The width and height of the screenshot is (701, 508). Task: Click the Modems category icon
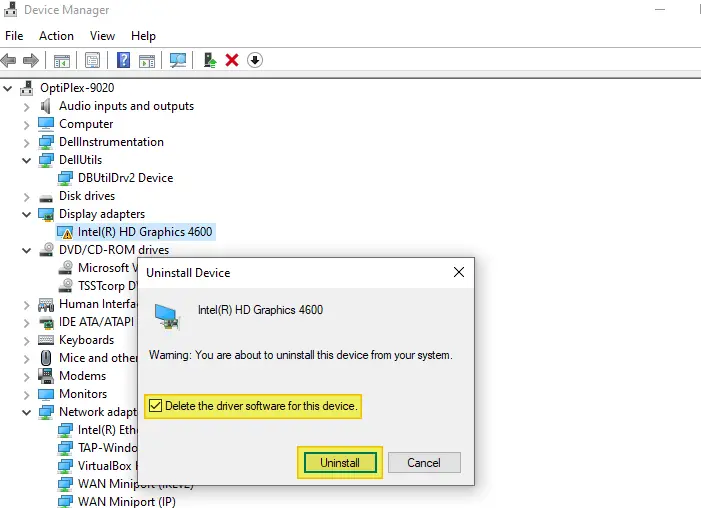46,376
